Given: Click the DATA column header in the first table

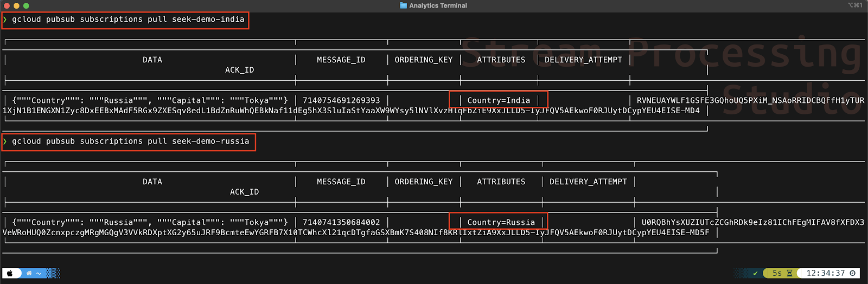Looking at the screenshot, I should (152, 60).
